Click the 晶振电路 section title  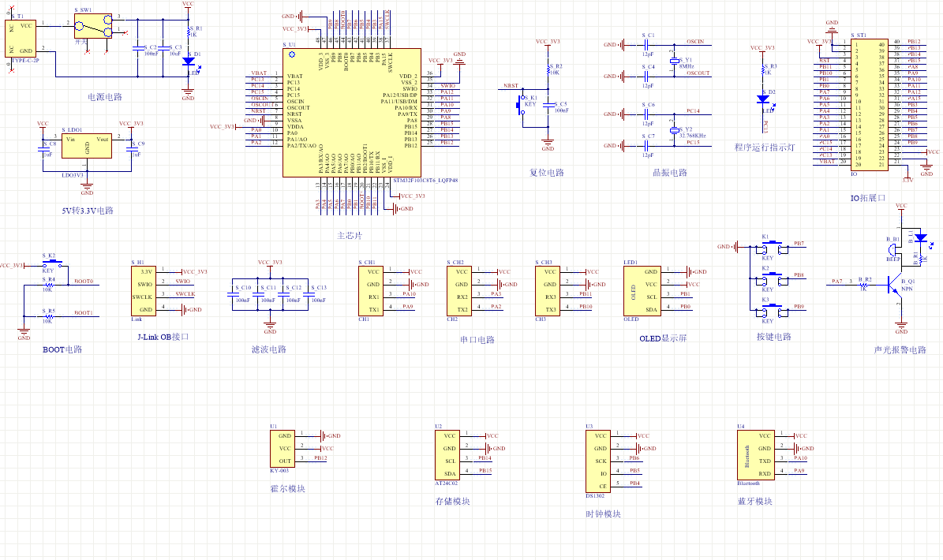point(670,173)
